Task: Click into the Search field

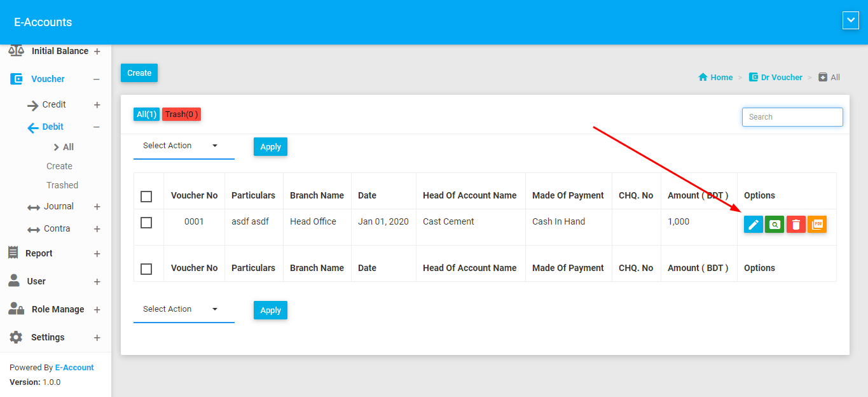Action: [792, 117]
